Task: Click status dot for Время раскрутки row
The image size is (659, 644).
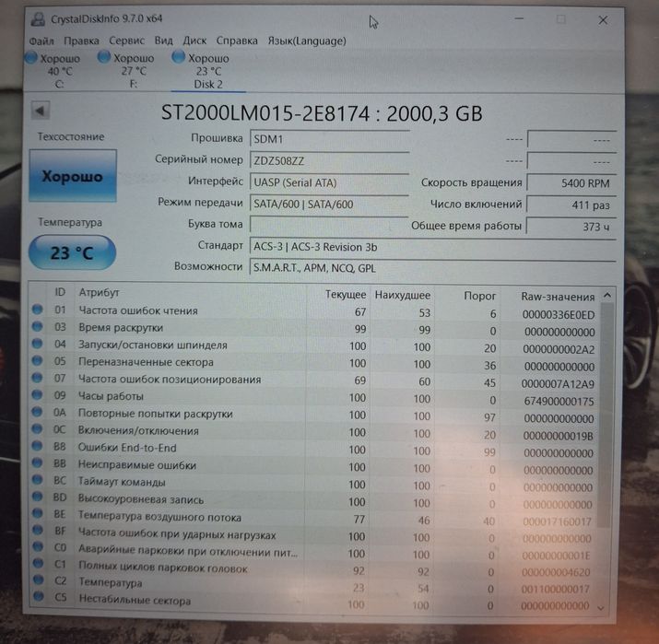Action: (38, 326)
